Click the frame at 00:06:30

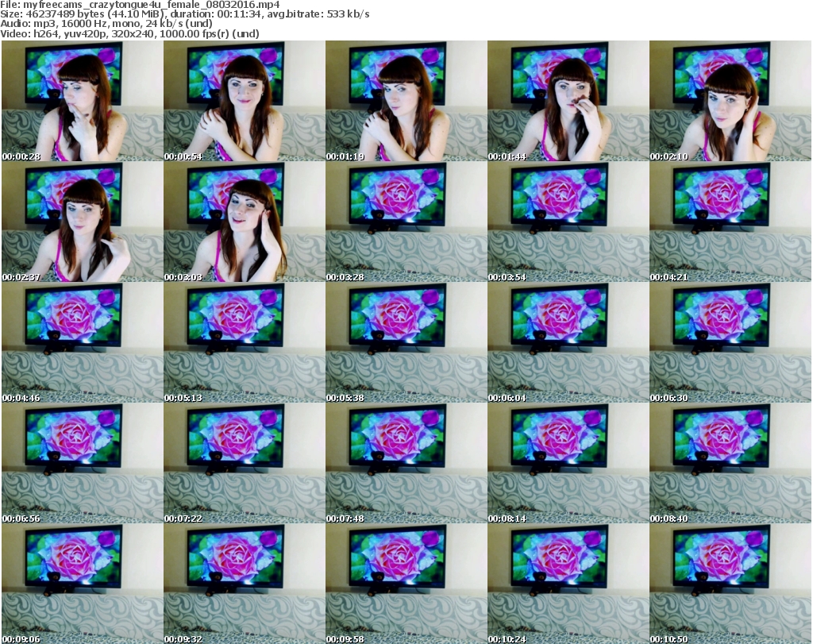730,343
